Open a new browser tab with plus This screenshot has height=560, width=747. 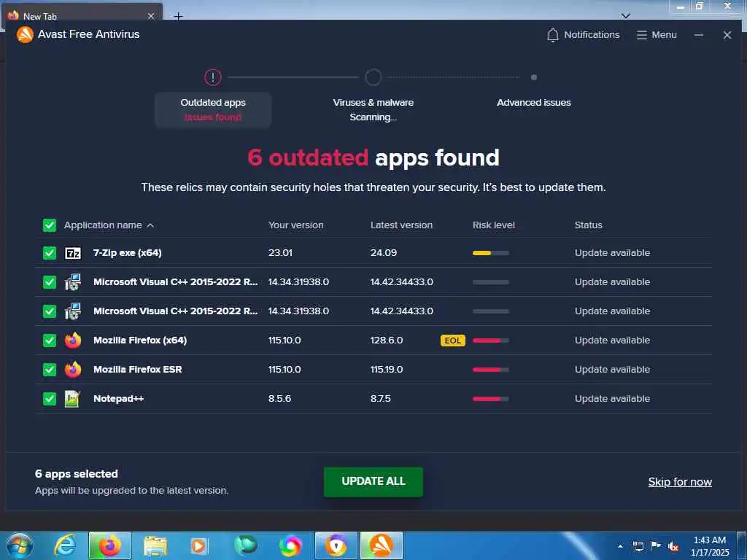(x=178, y=17)
